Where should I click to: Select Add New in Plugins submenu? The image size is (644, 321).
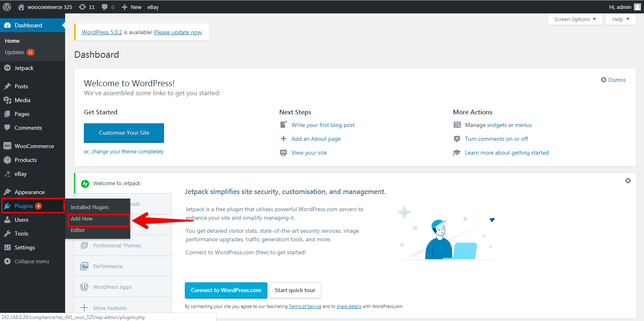tap(82, 219)
